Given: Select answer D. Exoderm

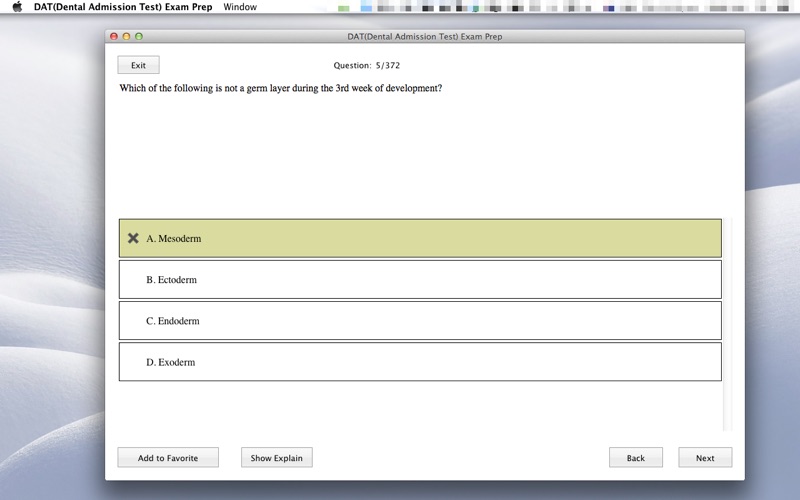Looking at the screenshot, I should click(x=420, y=362).
